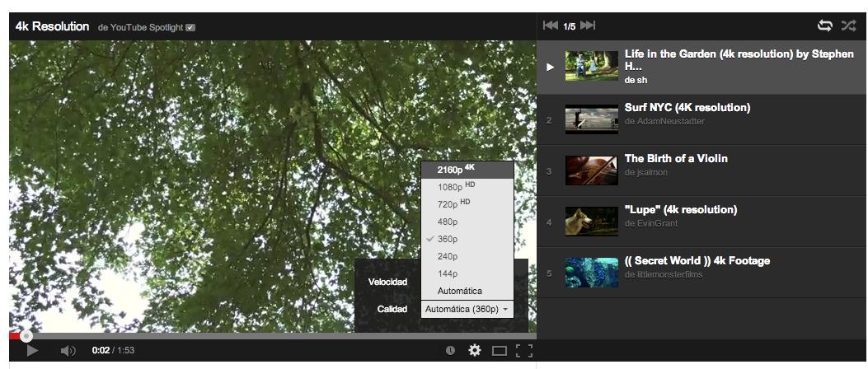Open the settings gear icon
The height and width of the screenshot is (369, 868).
click(x=475, y=351)
